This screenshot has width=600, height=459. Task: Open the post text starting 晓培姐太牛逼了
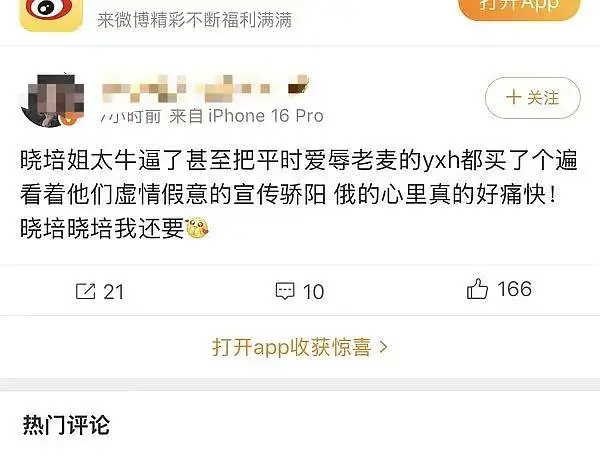298,195
